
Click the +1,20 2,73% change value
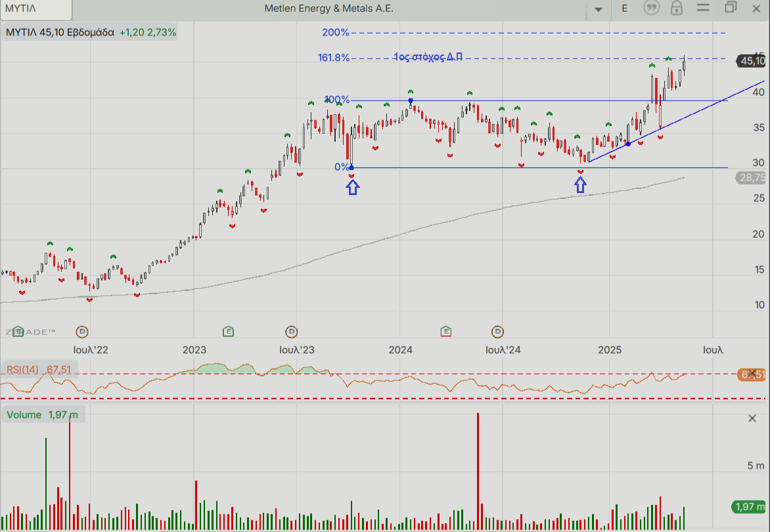147,32
